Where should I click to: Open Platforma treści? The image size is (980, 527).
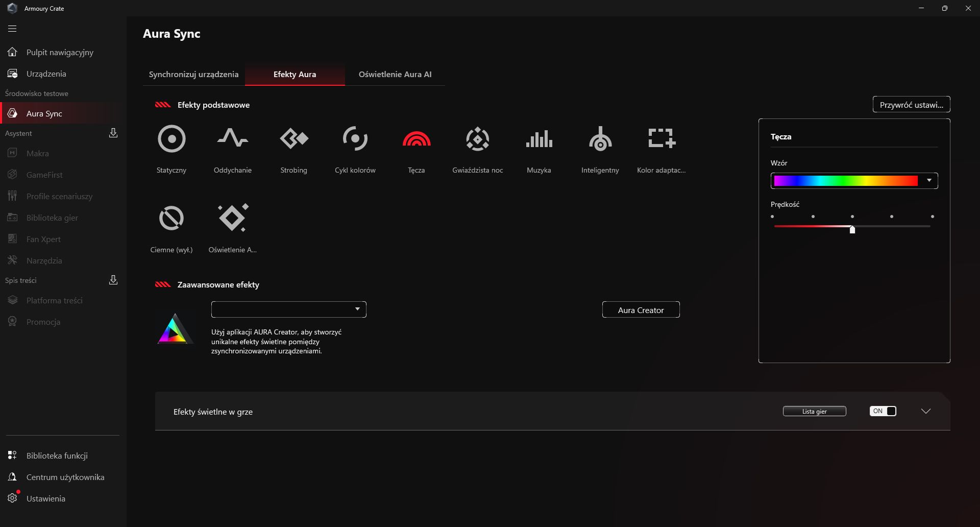pos(63,300)
